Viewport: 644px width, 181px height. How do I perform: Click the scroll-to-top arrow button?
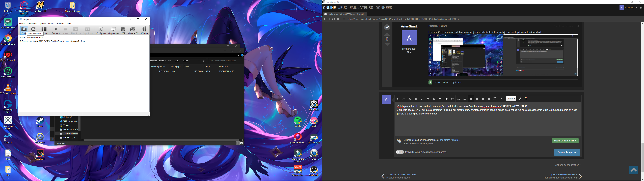click(x=633, y=170)
